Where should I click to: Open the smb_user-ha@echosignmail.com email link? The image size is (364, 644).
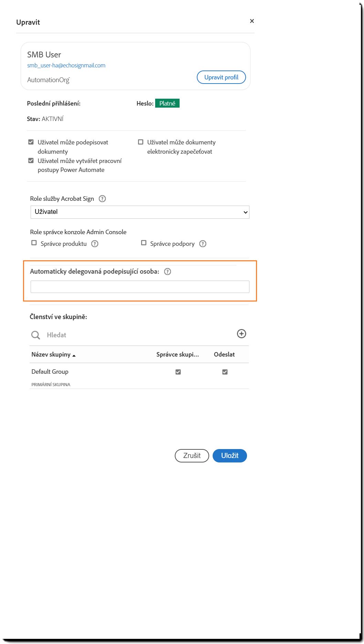click(x=66, y=65)
